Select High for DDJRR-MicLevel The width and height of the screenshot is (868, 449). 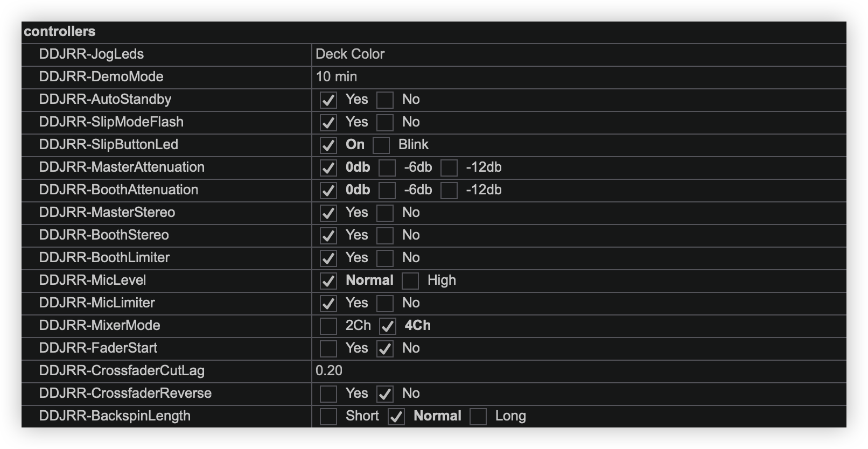(410, 281)
